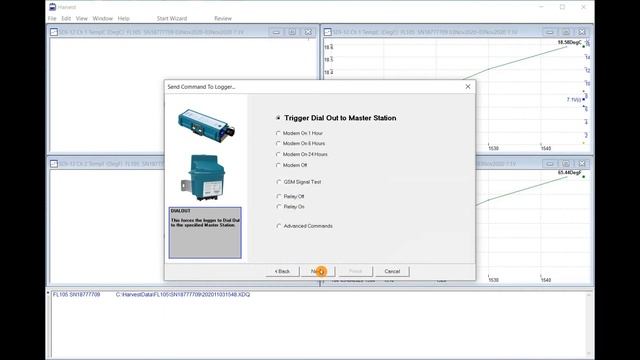This screenshot has width=640, height=360.
Task: Click chart icon of top-left child window
Action: pyautogui.click(x=54, y=32)
